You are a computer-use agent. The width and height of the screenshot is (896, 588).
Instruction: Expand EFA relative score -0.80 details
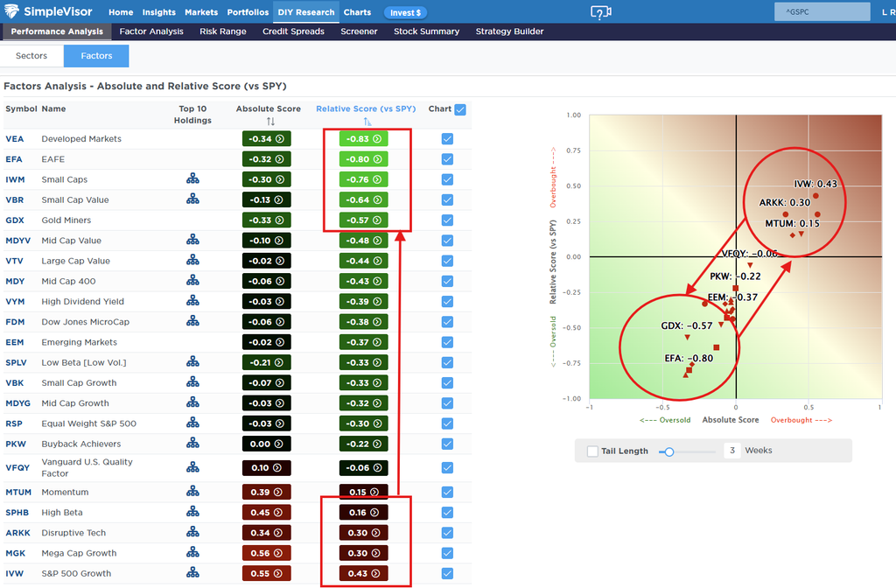(363, 159)
